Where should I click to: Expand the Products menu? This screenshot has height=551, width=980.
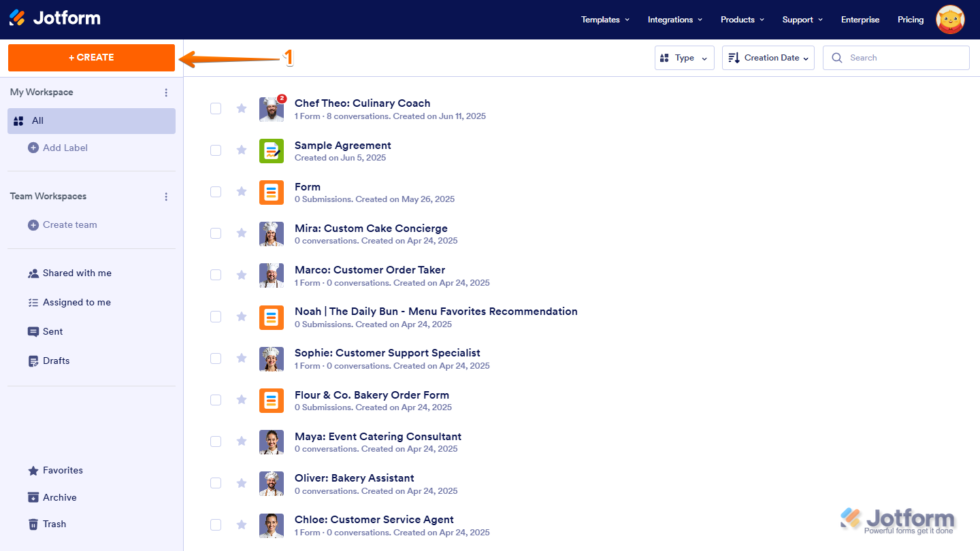pos(742,20)
